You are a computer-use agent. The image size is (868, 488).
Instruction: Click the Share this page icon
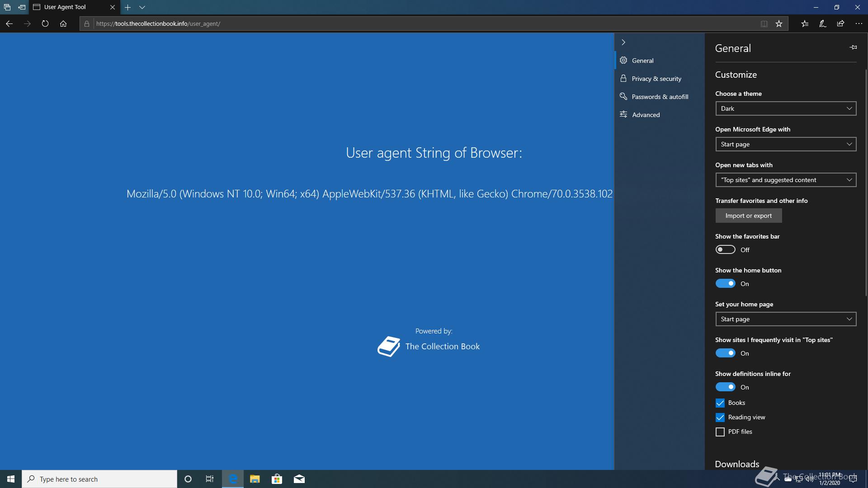pyautogui.click(x=840, y=23)
